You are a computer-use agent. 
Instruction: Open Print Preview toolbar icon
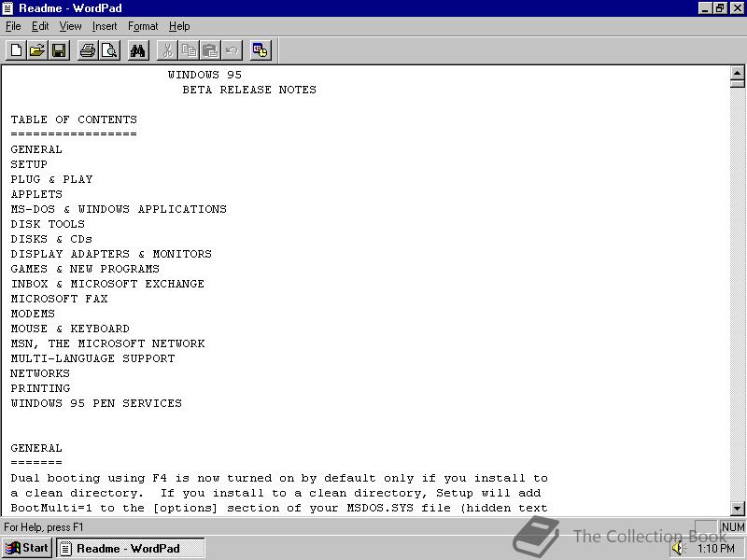click(x=109, y=50)
